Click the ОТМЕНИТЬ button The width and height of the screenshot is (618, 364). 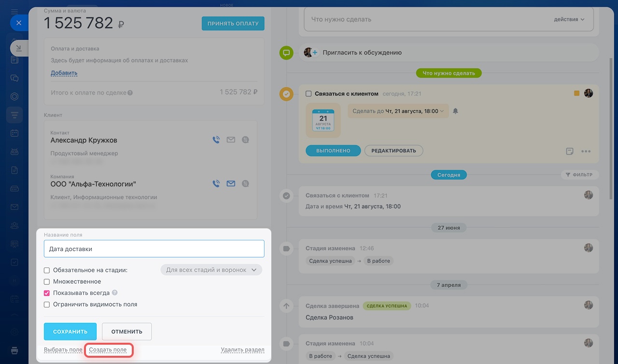coord(126,332)
